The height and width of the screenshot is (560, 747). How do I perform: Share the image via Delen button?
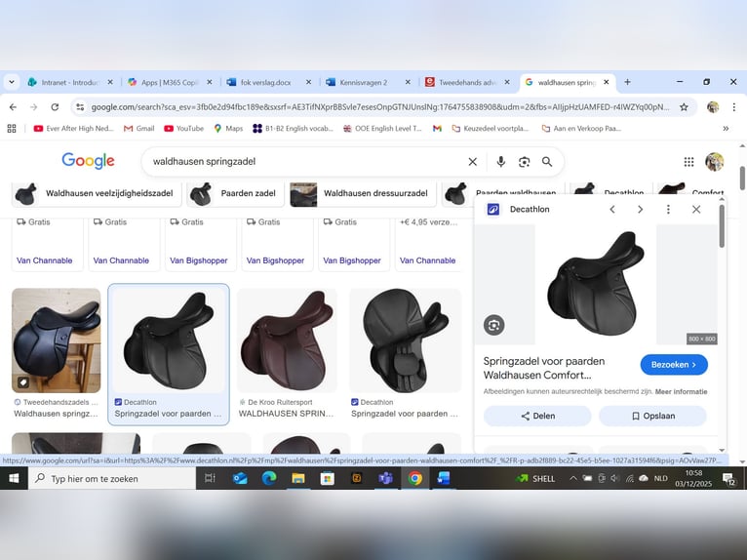click(537, 416)
